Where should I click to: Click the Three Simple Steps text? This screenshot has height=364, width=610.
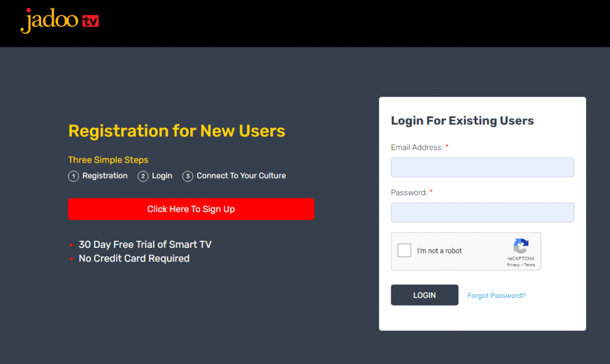click(108, 160)
